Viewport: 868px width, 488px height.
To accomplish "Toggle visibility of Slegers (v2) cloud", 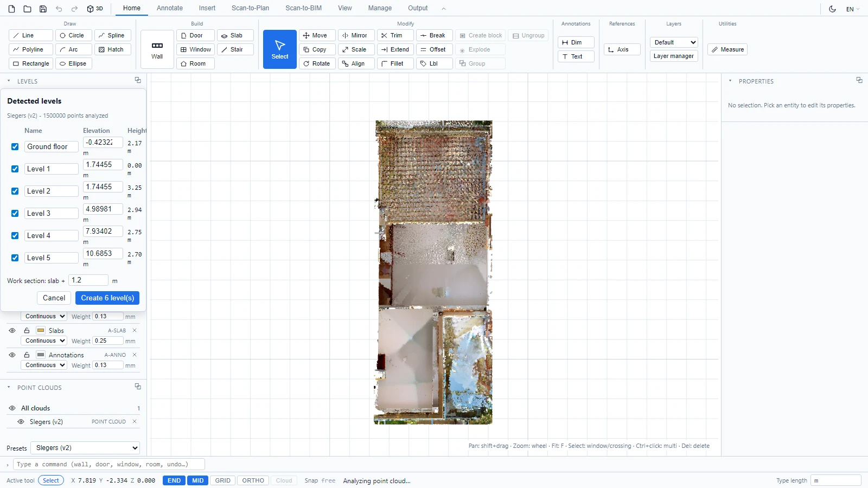I will point(21,421).
